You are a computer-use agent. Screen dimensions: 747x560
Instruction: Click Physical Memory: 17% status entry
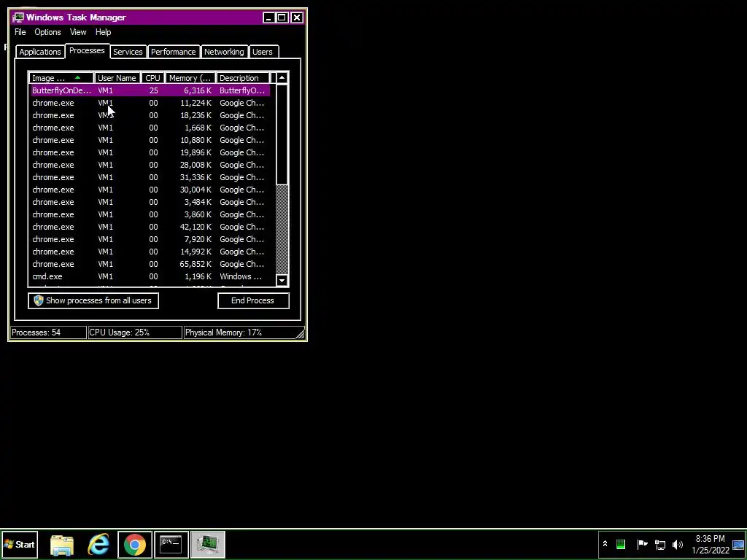coord(239,332)
